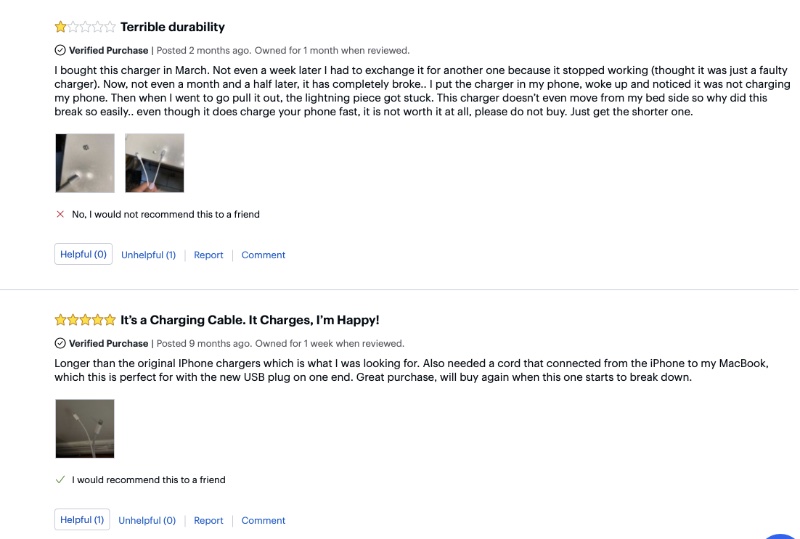Report the five-star Charging Cable review
800x539 pixels.
(x=208, y=520)
